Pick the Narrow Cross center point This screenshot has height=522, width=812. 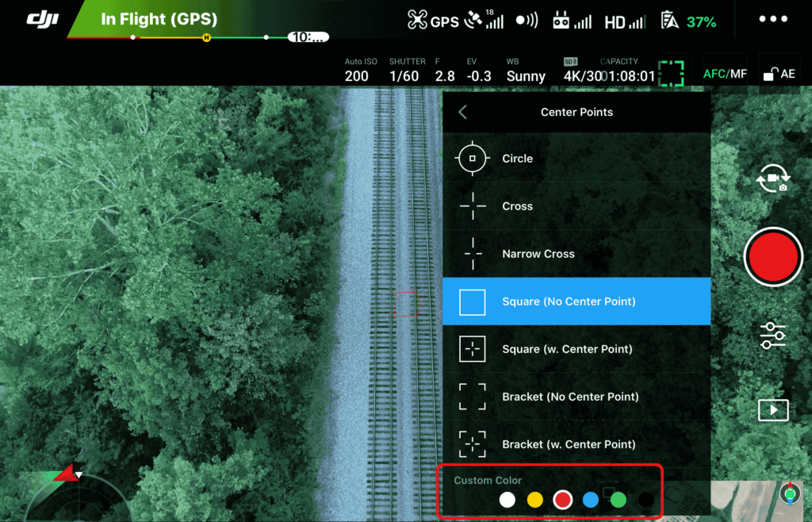(576, 254)
